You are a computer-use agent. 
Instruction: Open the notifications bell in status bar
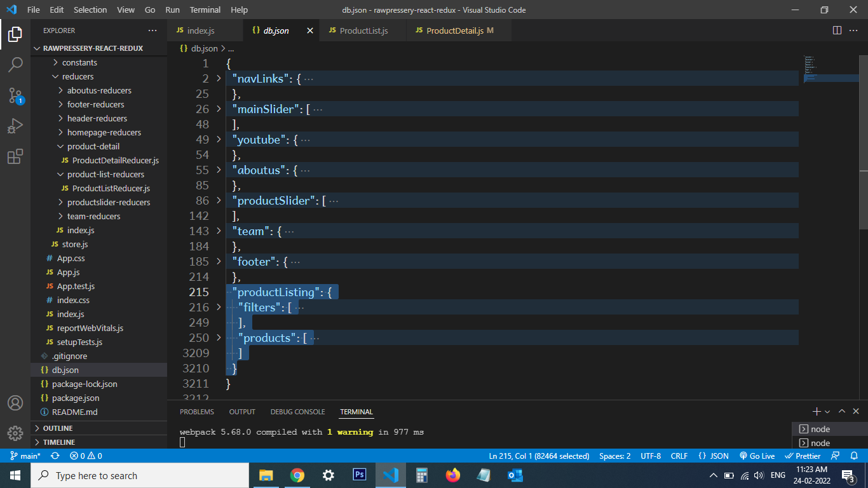(x=854, y=456)
